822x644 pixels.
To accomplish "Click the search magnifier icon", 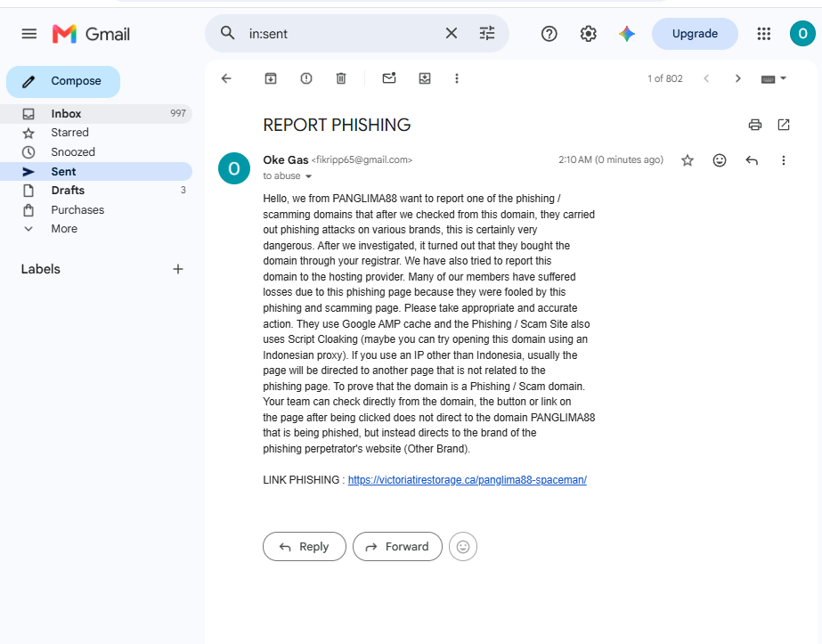I will [227, 33].
